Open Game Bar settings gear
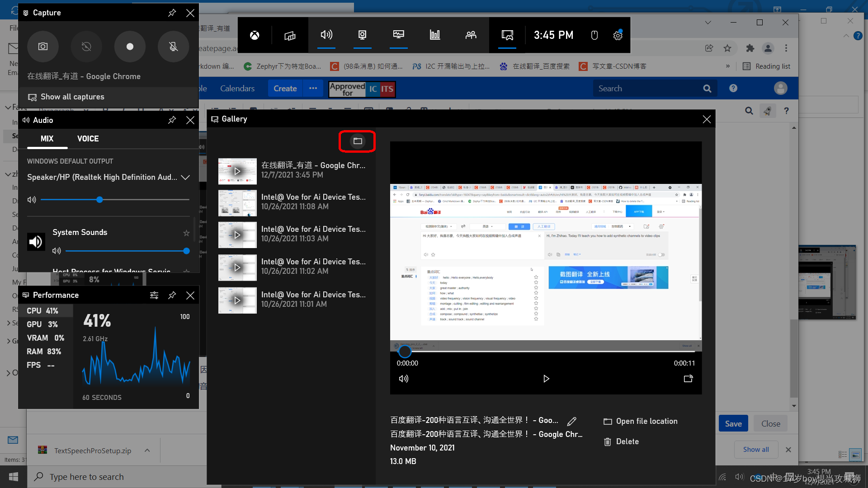This screenshot has height=488, width=868. tap(618, 35)
